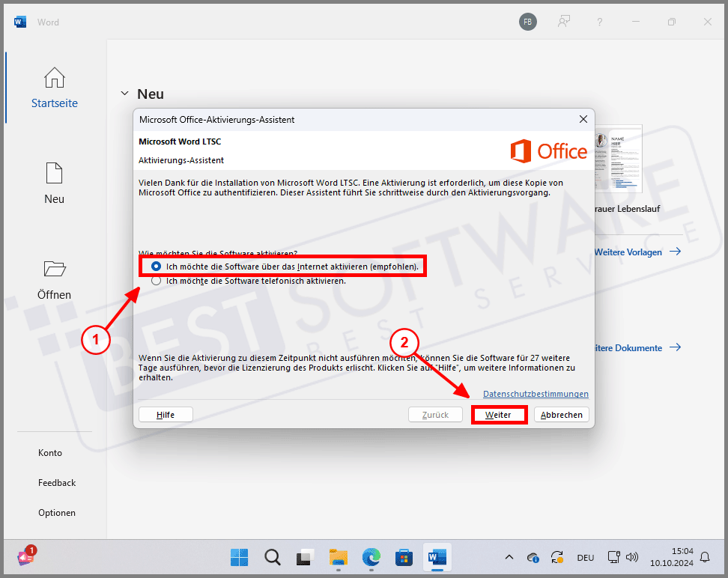Expand hidden system tray icons chevron
The height and width of the screenshot is (578, 728).
pyautogui.click(x=509, y=557)
